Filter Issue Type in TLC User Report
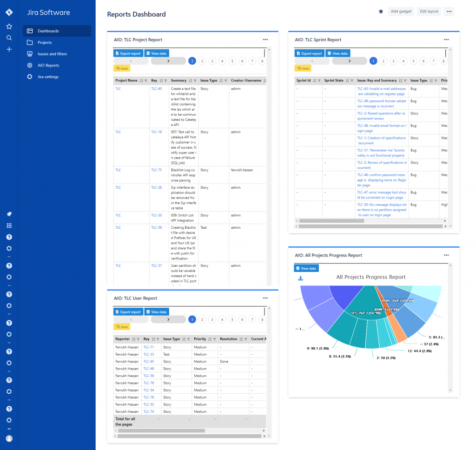Image resolution: width=476 pixels, height=450 pixels. pyautogui.click(x=188, y=339)
